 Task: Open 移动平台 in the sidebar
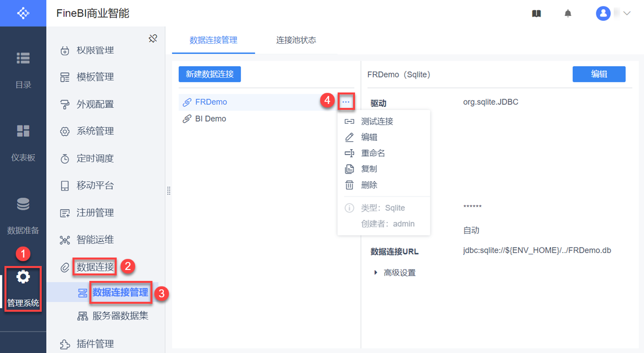coord(95,185)
